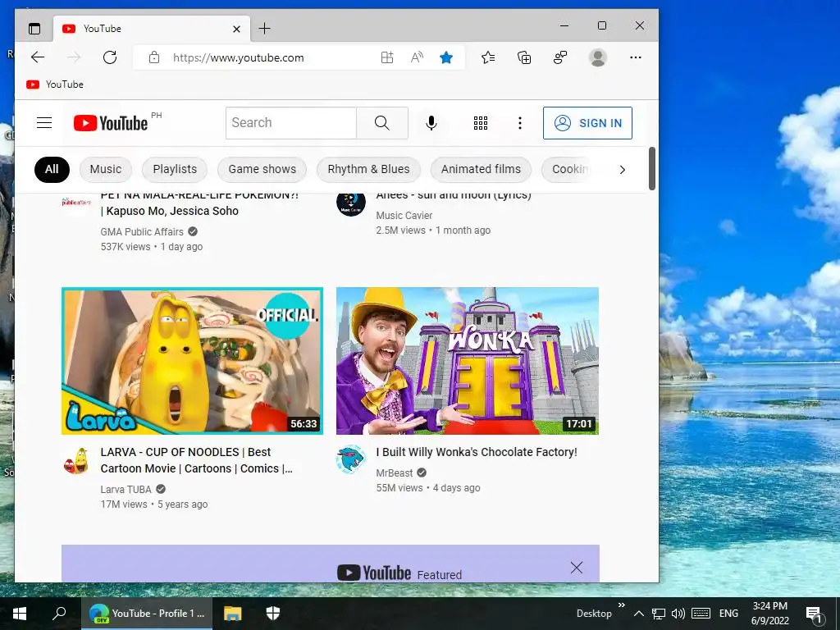Screen dimensions: 840x630
Task: Activate Read aloud icon
Action: [x=417, y=57]
